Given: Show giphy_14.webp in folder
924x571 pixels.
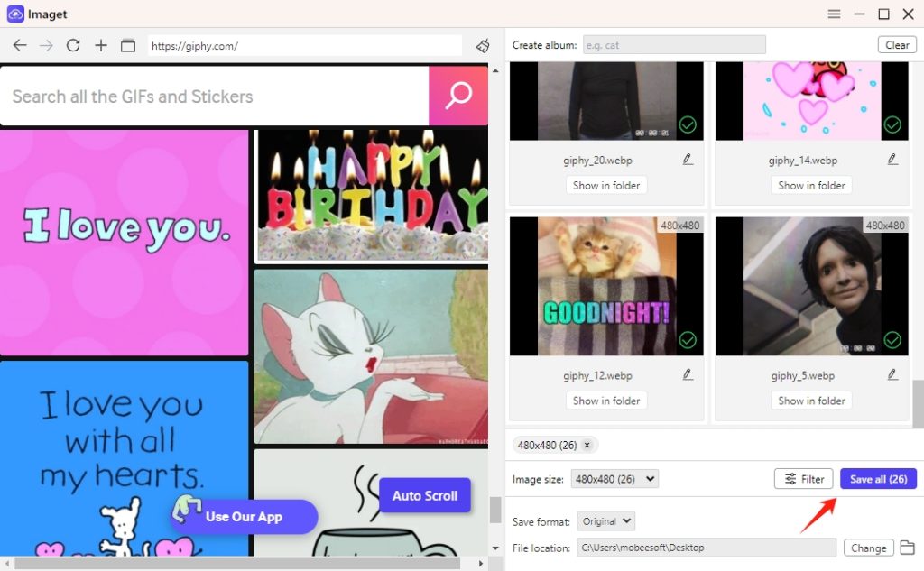Looking at the screenshot, I should 811,185.
